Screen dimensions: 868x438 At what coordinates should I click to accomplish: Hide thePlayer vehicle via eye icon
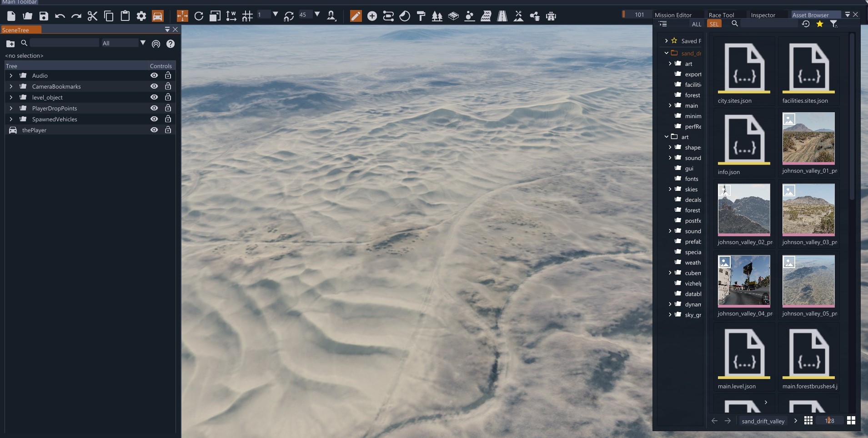[155, 130]
